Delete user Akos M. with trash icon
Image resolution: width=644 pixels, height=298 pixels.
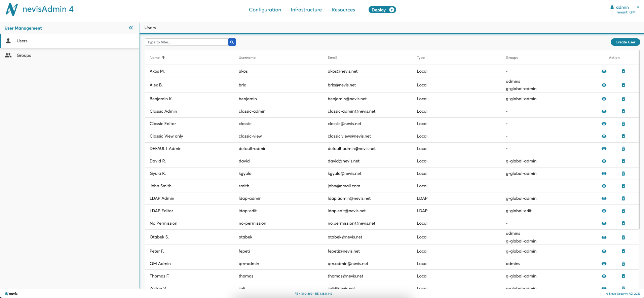pos(623,71)
